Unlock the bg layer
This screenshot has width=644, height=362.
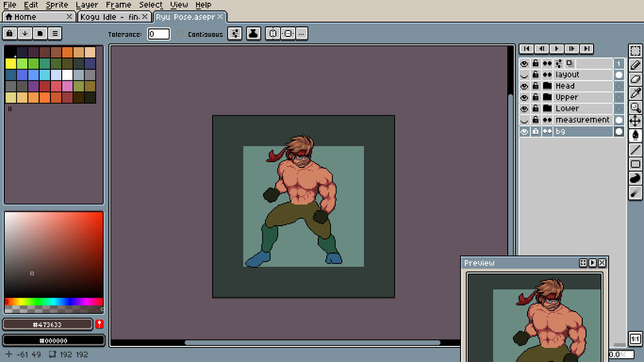(x=536, y=131)
